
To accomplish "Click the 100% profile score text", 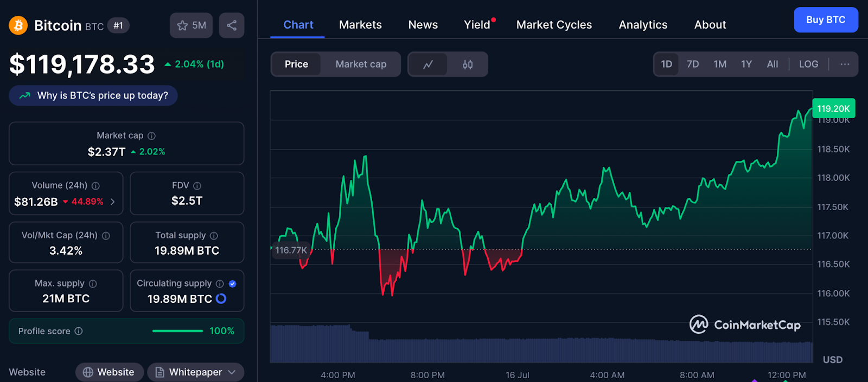I will [222, 331].
